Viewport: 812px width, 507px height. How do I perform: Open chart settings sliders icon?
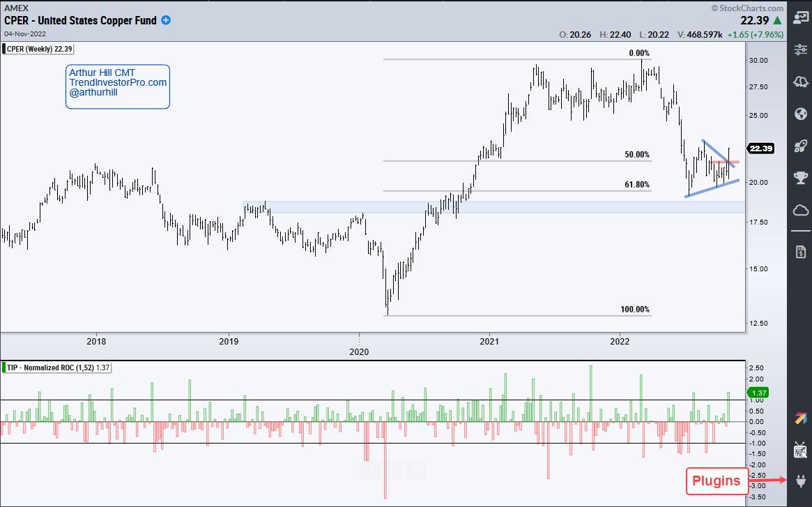tap(799, 50)
